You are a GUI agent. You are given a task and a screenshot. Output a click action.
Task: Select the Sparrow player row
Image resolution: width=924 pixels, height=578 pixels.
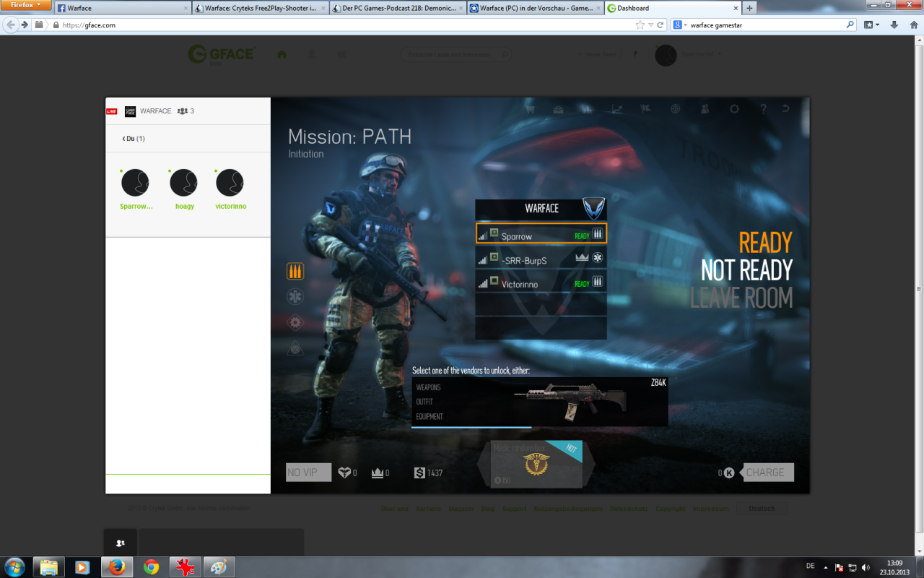(541, 233)
